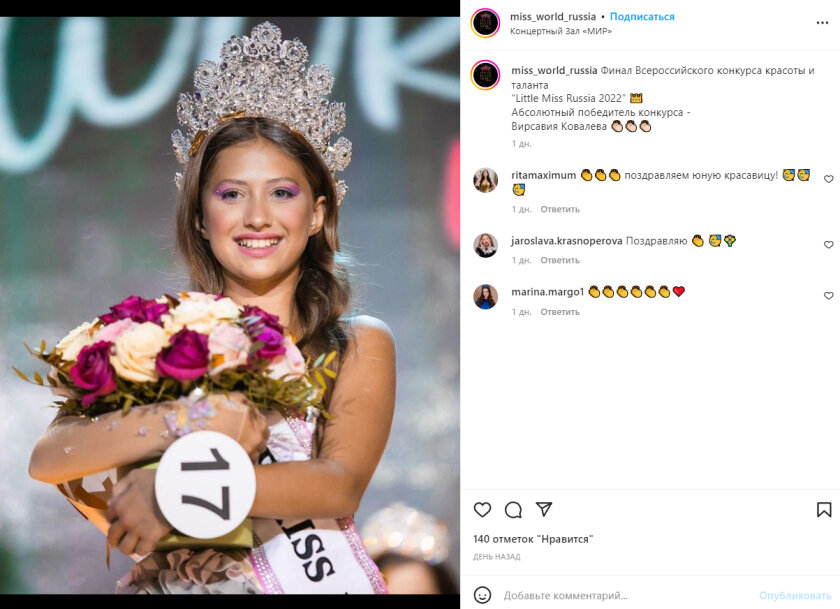Open location Концертный Зал «МИР»
Screen dimensions: 840x609
[560, 31]
